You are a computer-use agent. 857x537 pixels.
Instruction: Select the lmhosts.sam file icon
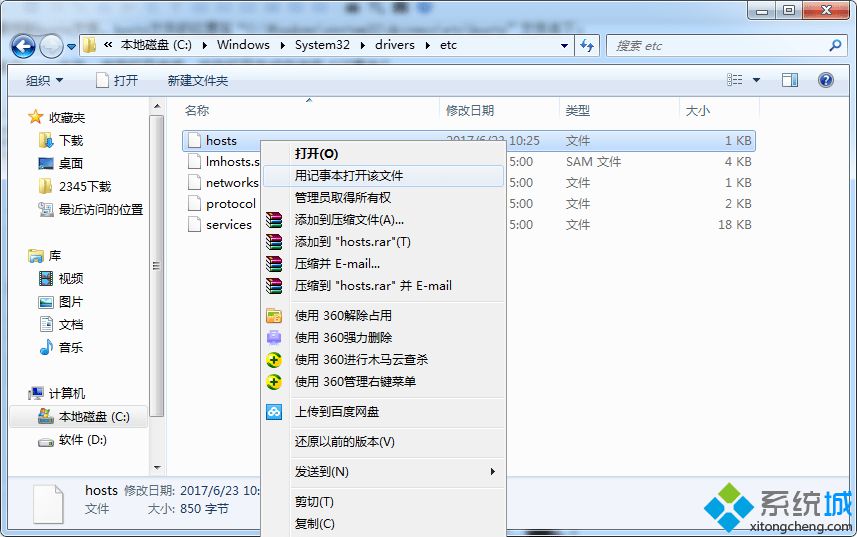pos(194,162)
